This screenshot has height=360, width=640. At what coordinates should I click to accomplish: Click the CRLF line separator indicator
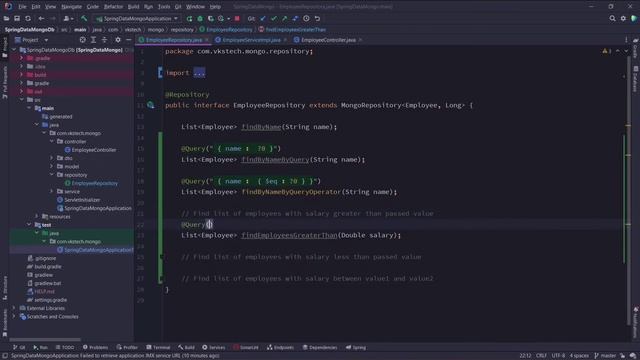[541, 356]
